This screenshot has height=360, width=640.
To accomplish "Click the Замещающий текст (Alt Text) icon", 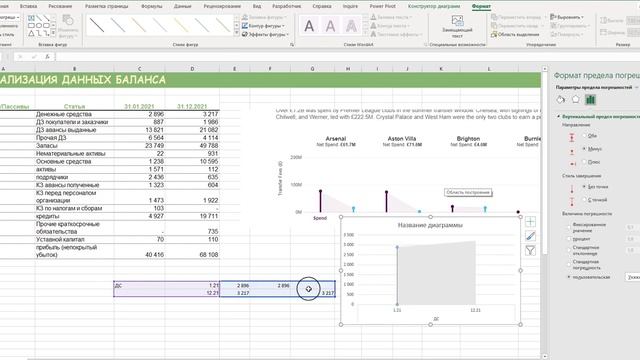I will coord(457,21).
